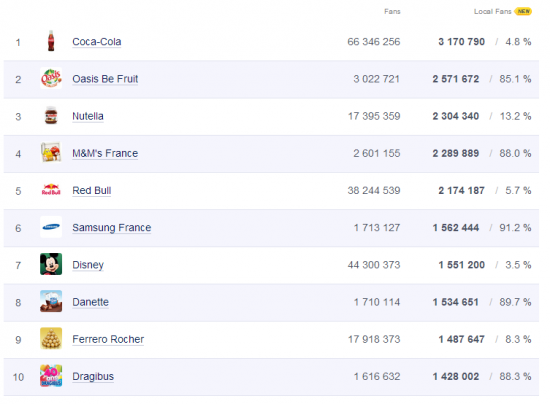This screenshot has width=550, height=404.
Task: Click the Disney Mickey Mouse icon
Action: (x=51, y=264)
